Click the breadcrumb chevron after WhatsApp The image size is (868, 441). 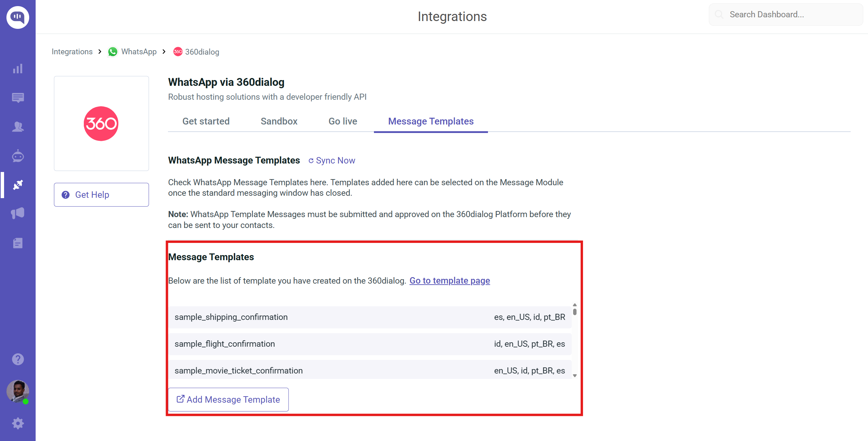click(x=164, y=52)
